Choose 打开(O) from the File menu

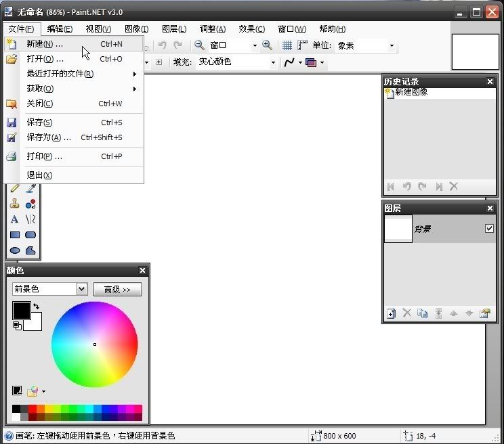(75, 59)
